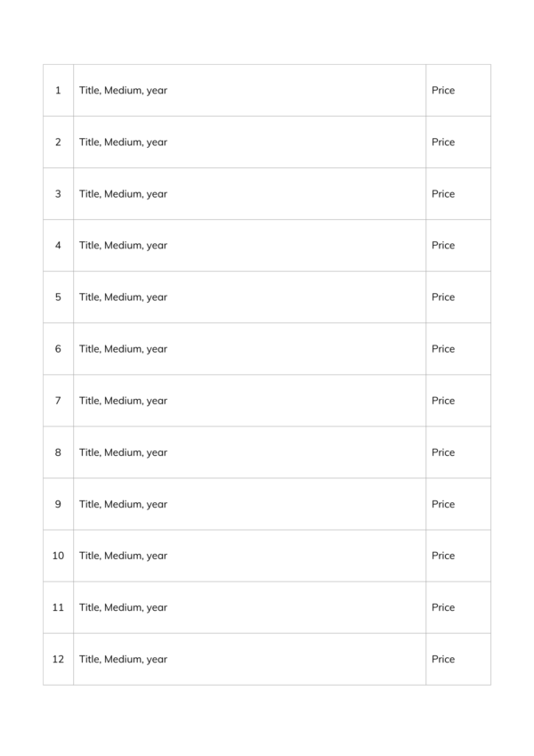Select the Price cell in row 12

[458, 659]
